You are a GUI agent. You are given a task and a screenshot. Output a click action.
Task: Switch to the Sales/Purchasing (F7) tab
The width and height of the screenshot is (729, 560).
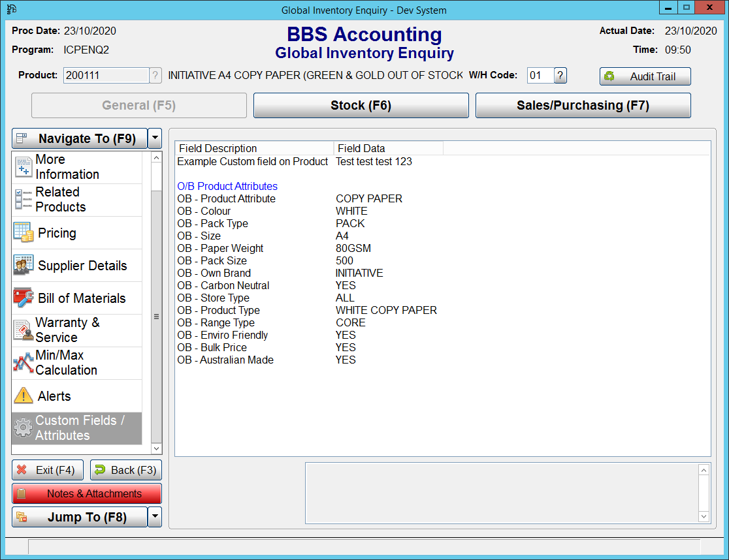[x=583, y=106]
